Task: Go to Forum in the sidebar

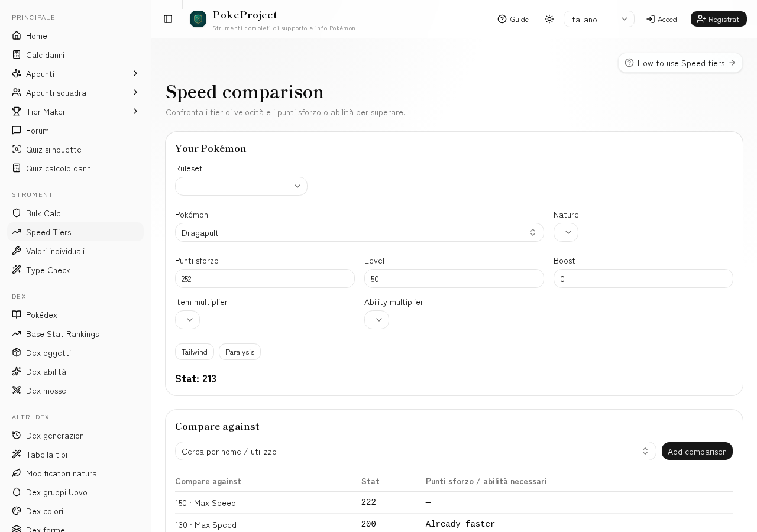Action: tap(76, 131)
